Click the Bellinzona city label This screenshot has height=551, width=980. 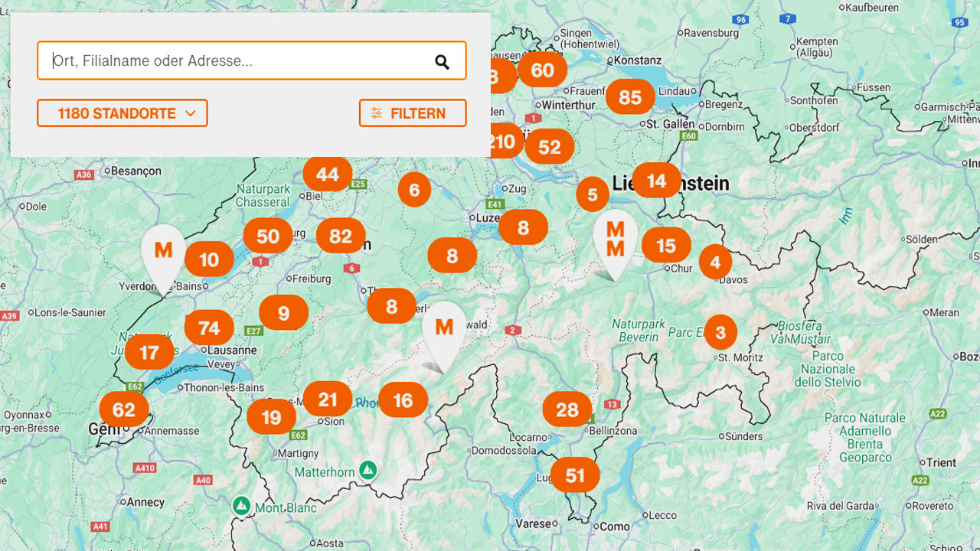[x=612, y=431]
